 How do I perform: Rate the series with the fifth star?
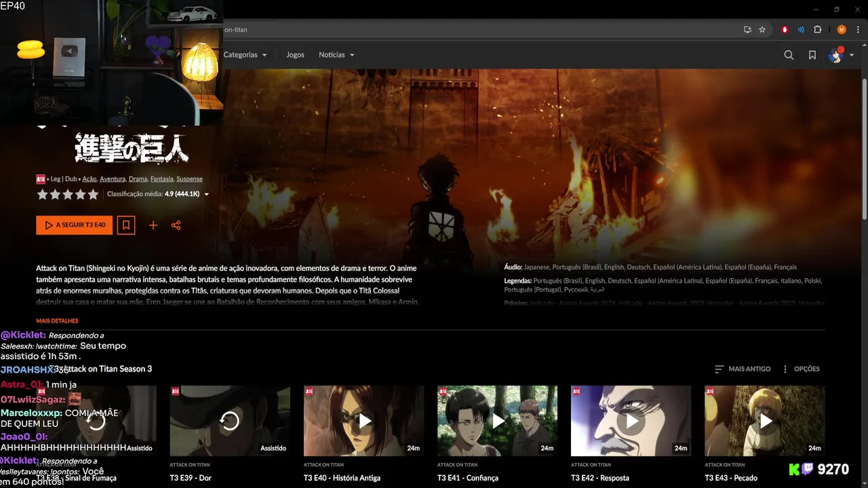click(93, 195)
